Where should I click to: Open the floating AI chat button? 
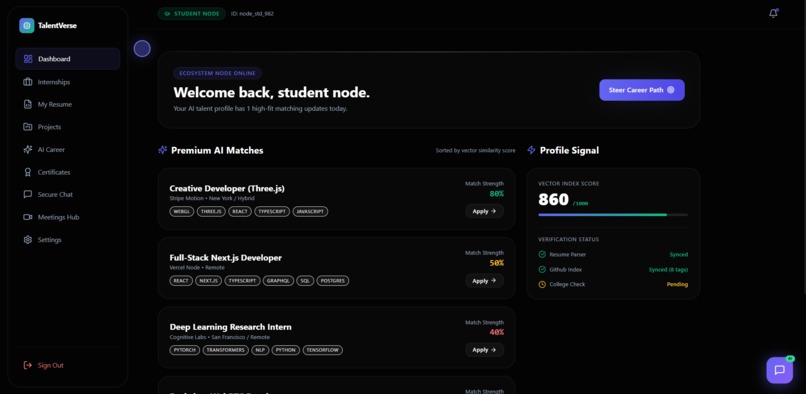[779, 370]
